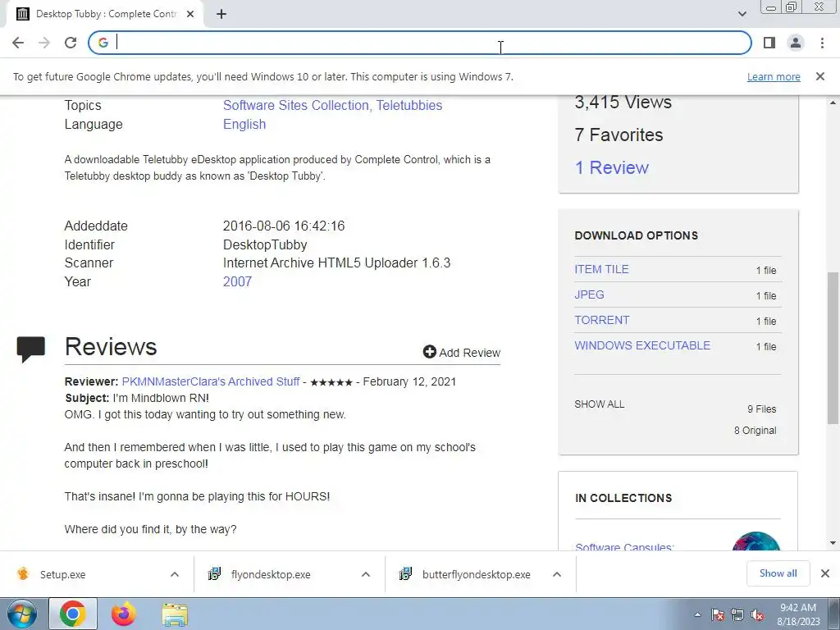Click the address bar field
The width and height of the screenshot is (840, 630).
pos(419,43)
